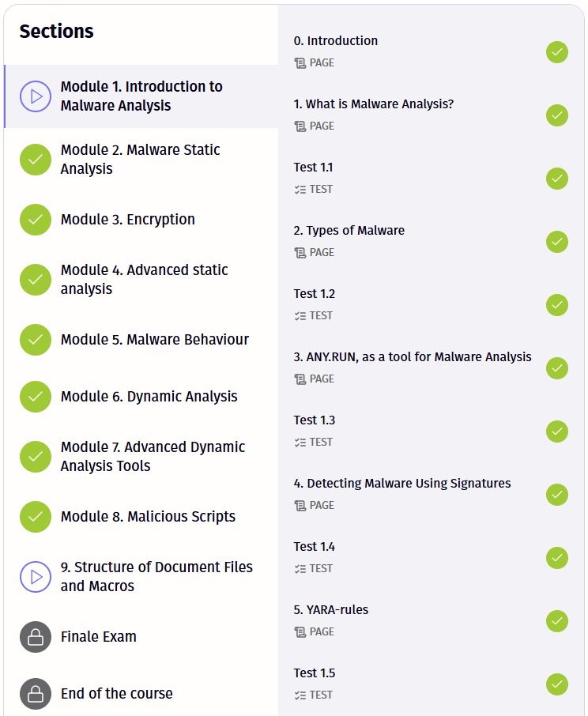588x716 pixels.
Task: Expand Module 5. Malware Behaviour section
Action: click(154, 340)
